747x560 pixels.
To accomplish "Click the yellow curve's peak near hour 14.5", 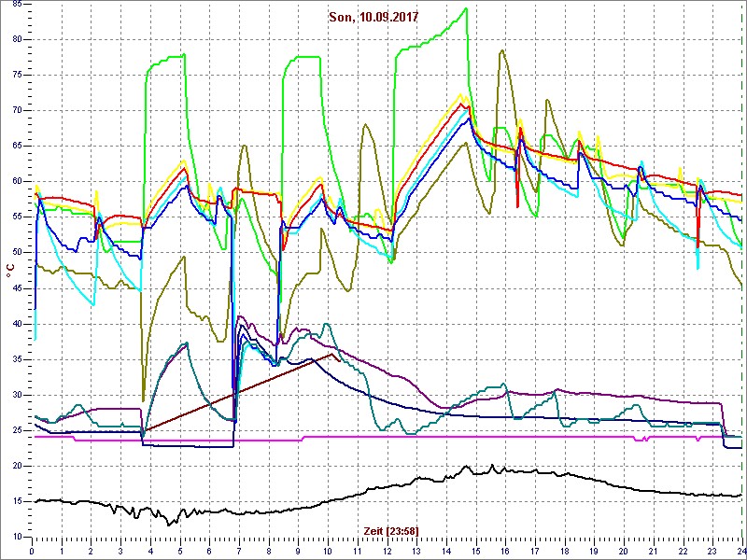I will tap(460, 94).
